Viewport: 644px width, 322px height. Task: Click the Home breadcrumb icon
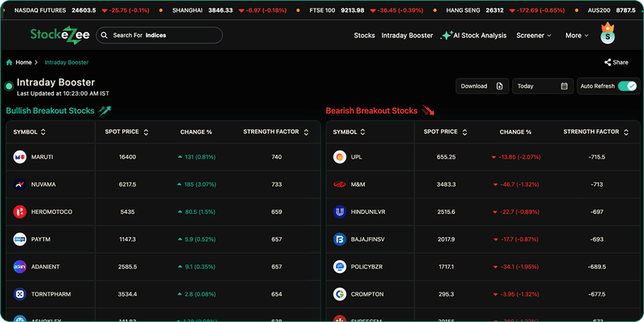9,62
